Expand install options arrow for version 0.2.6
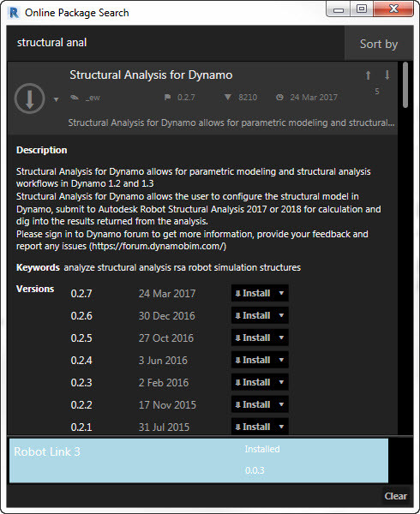This screenshot has height=514, width=420. click(281, 315)
